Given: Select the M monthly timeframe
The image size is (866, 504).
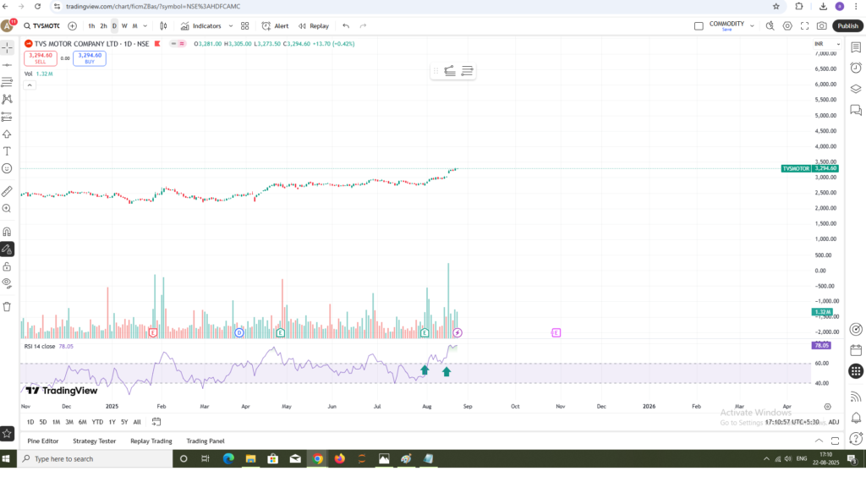Looking at the screenshot, I should 134,26.
